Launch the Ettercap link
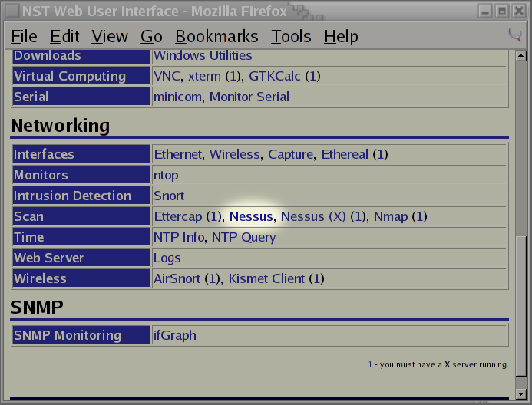The image size is (532, 405). 178,216
